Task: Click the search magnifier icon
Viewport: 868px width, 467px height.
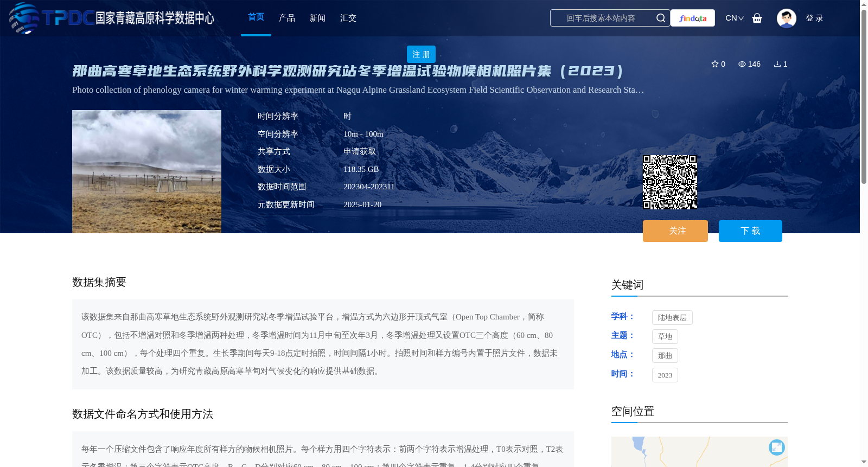Action: pos(660,18)
